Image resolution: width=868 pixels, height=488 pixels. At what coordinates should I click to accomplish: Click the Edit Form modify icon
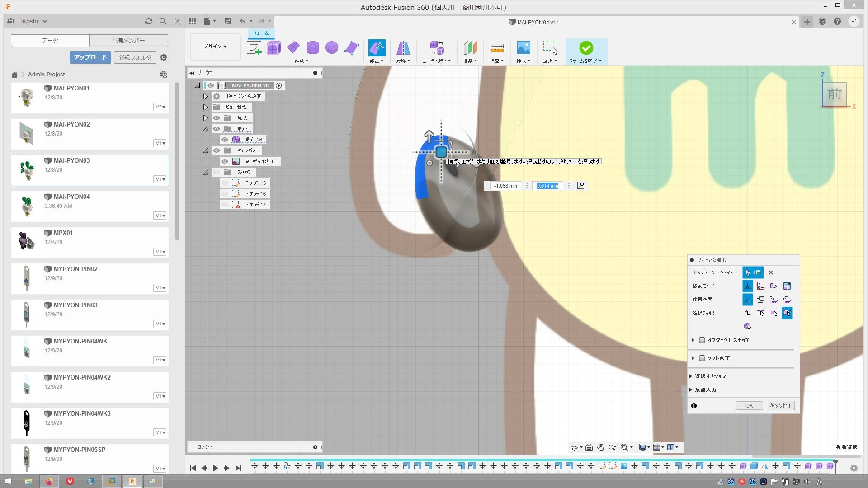coord(377,48)
